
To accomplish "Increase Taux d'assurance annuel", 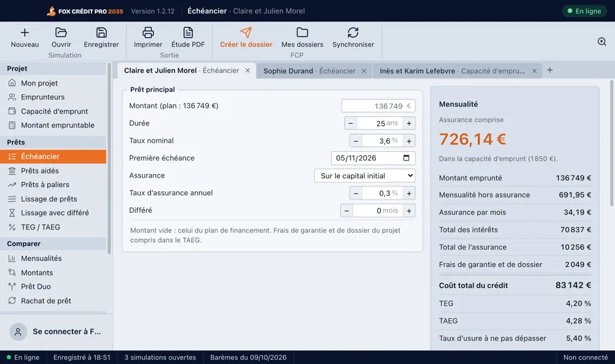I will click(409, 193).
